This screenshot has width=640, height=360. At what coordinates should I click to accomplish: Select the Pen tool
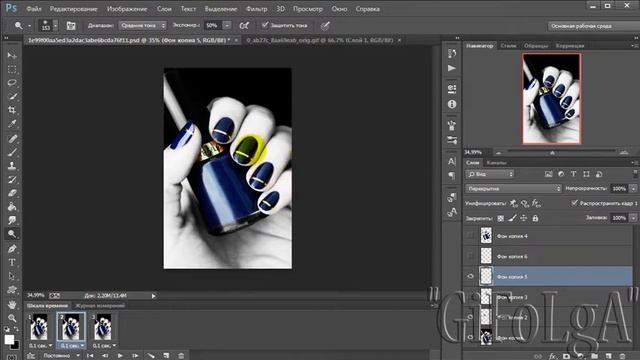point(12,249)
